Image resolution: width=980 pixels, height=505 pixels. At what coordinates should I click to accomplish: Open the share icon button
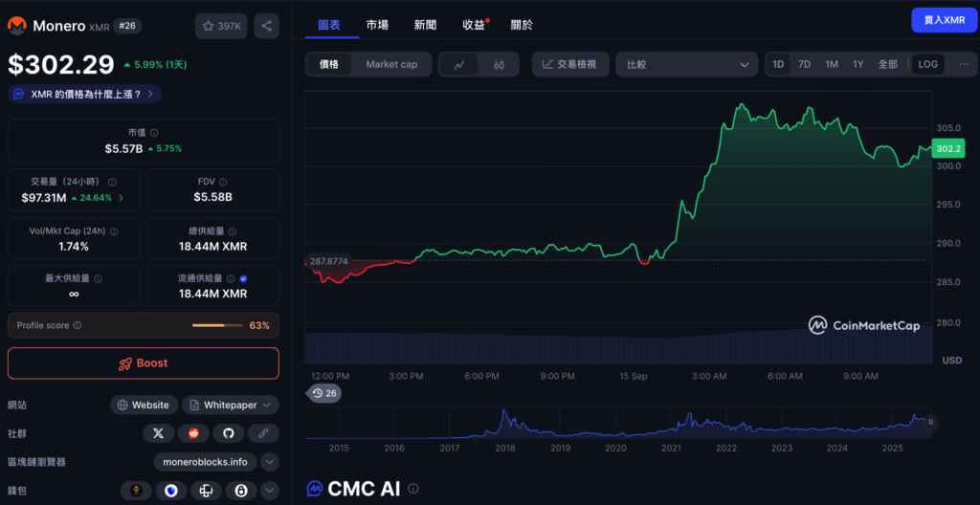(x=266, y=26)
